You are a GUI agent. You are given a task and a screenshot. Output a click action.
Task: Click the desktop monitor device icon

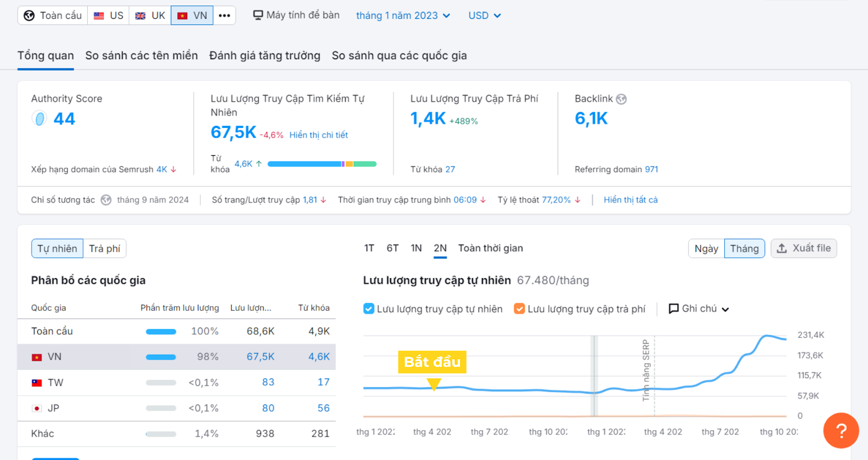tap(258, 15)
